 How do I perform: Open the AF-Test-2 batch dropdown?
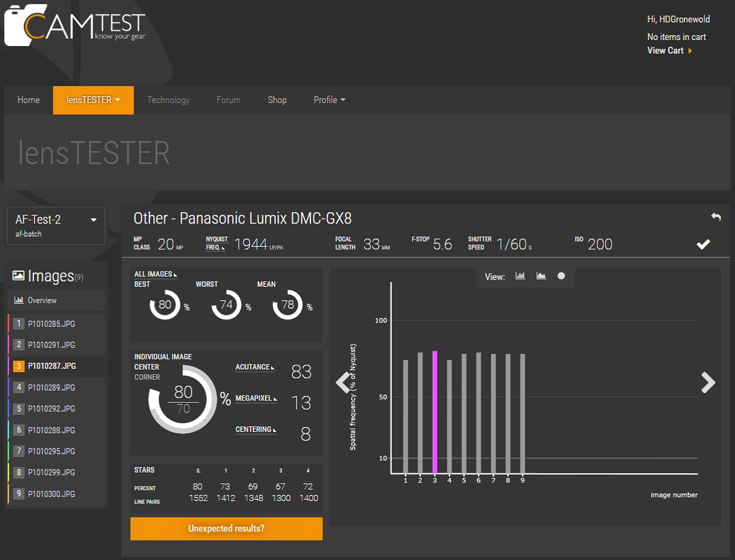pyautogui.click(x=56, y=225)
